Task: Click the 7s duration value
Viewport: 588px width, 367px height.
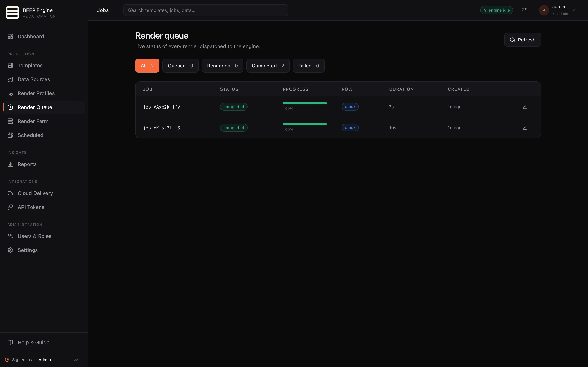Action: (391, 107)
